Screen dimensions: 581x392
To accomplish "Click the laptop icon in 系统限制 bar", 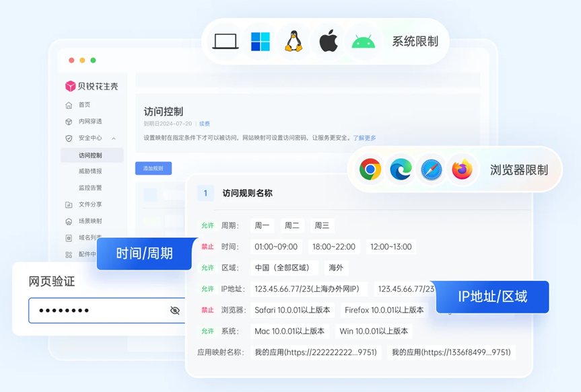I will (224, 40).
